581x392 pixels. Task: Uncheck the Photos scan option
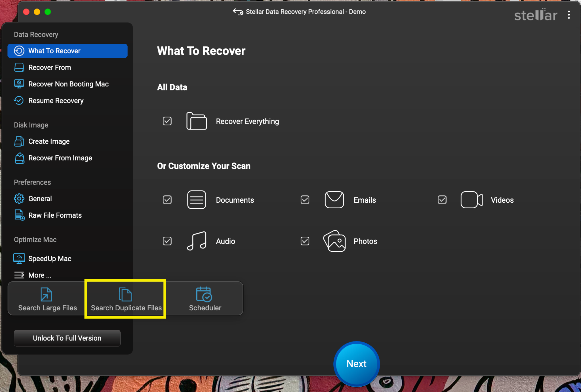tap(305, 241)
